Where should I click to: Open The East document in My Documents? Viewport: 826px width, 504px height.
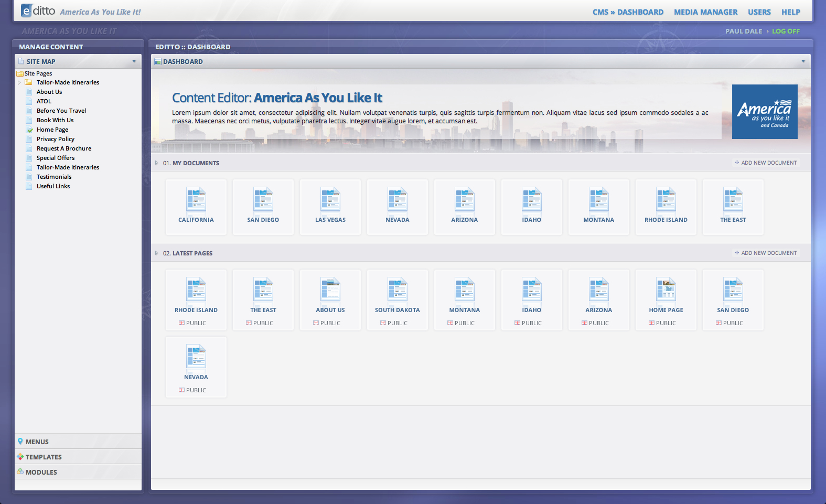(733, 199)
